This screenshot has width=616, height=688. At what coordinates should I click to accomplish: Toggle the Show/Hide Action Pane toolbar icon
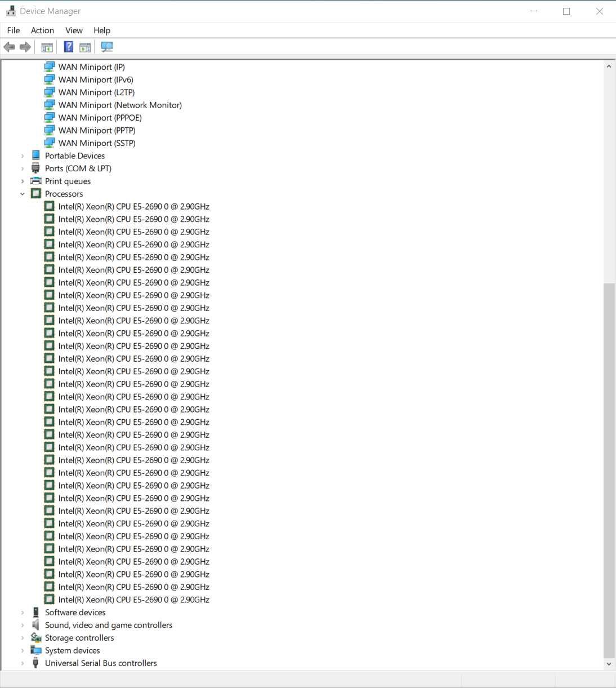point(85,47)
